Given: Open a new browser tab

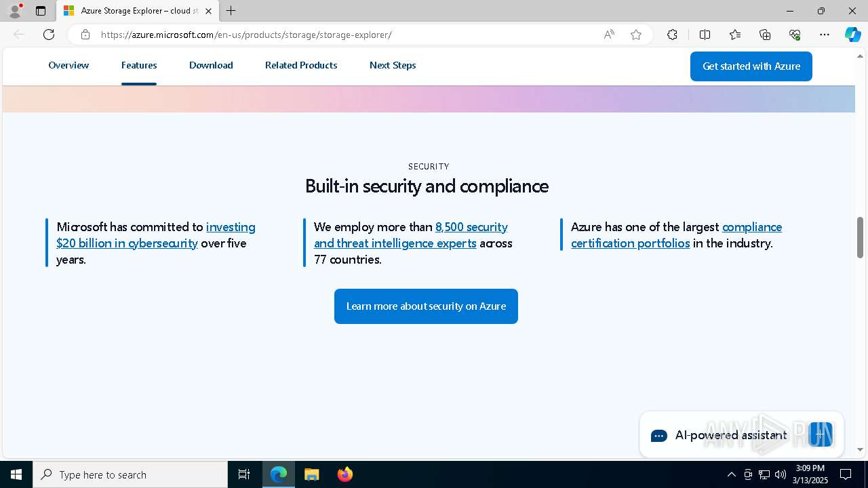Looking at the screenshot, I should point(231,11).
